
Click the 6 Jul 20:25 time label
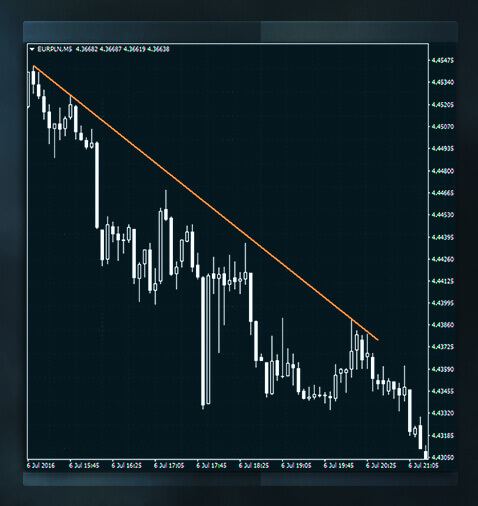[381, 465]
